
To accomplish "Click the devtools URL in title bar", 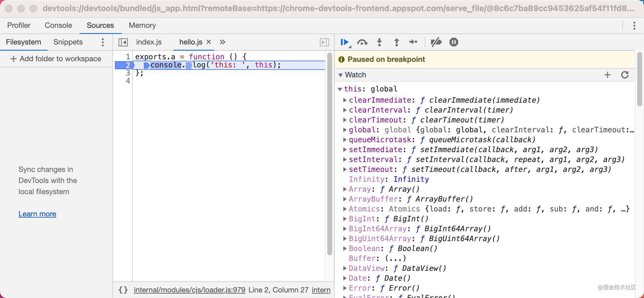I will click(x=338, y=8).
